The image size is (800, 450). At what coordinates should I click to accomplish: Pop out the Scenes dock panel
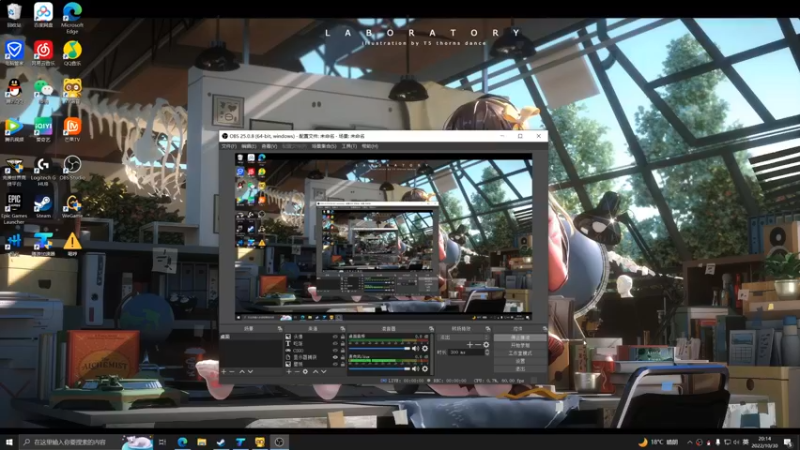pos(280,329)
